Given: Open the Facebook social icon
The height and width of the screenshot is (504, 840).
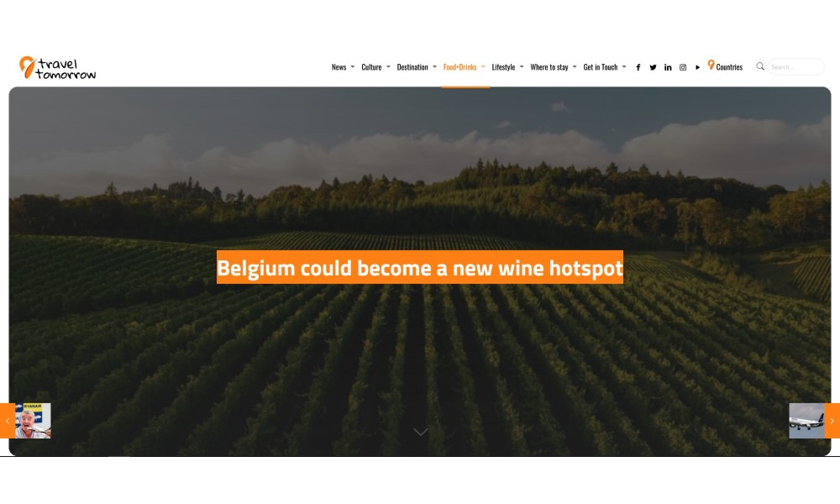Looking at the screenshot, I should [x=638, y=67].
